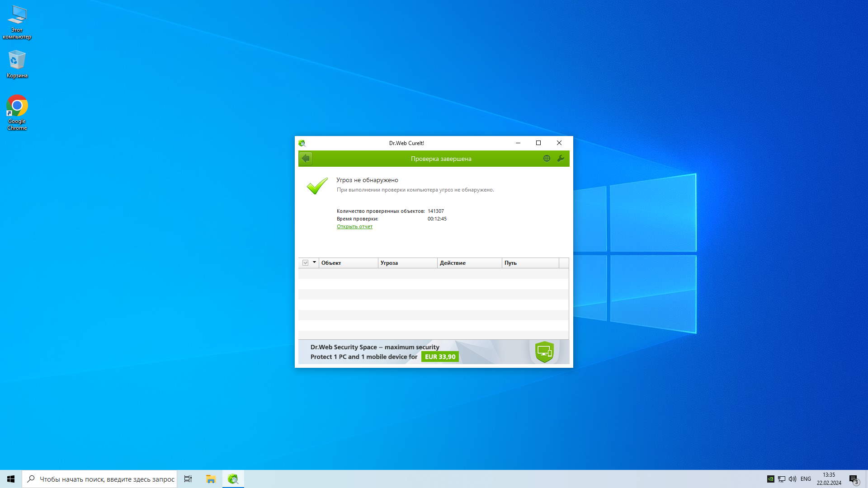Open Google Chrome desktop shortcut
Viewport: 868px width, 488px height.
point(17,107)
